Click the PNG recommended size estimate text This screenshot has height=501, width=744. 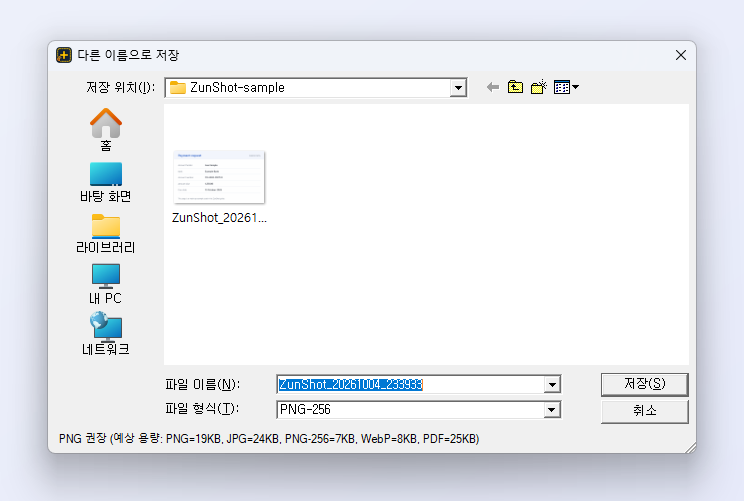tap(269, 439)
